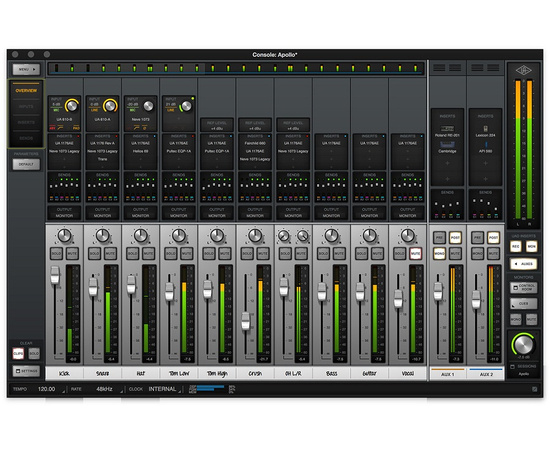
Task: Switch to the Sends view
Action: pos(26,138)
